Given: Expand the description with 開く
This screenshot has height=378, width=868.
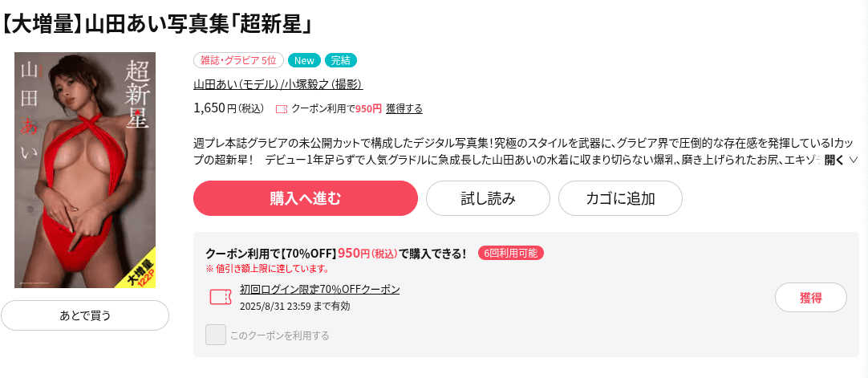Looking at the screenshot, I should point(834,160).
